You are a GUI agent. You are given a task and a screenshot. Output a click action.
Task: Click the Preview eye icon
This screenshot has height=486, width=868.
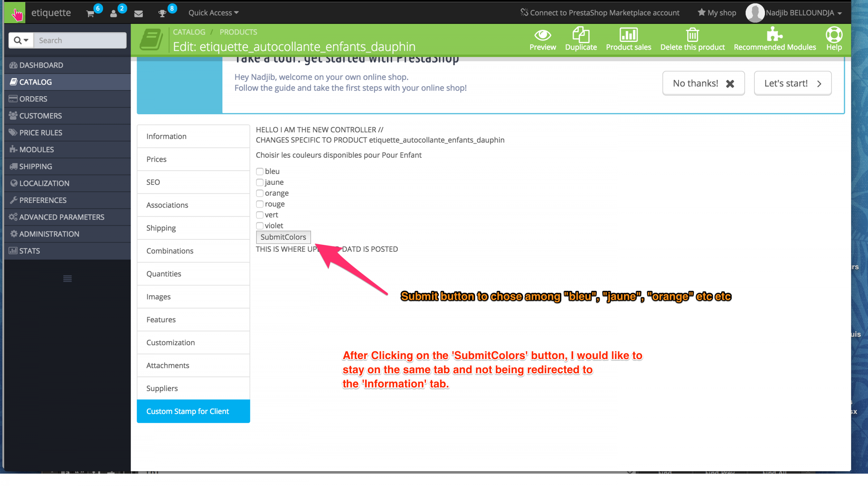tap(542, 35)
